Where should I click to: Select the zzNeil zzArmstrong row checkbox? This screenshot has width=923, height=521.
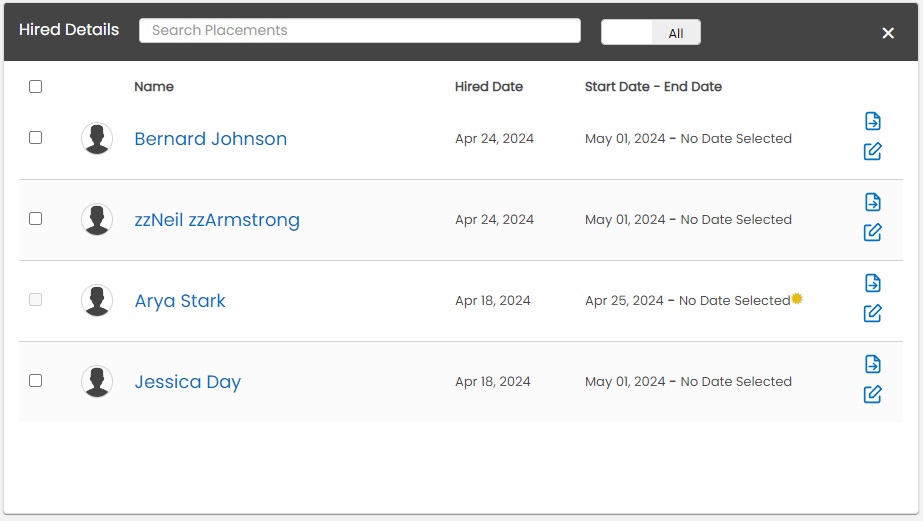[x=36, y=219]
